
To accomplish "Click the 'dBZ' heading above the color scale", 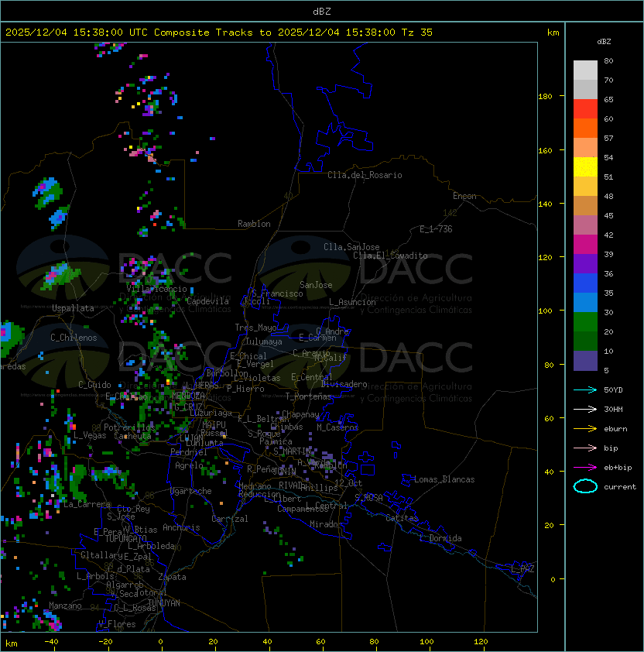I will pyautogui.click(x=604, y=42).
